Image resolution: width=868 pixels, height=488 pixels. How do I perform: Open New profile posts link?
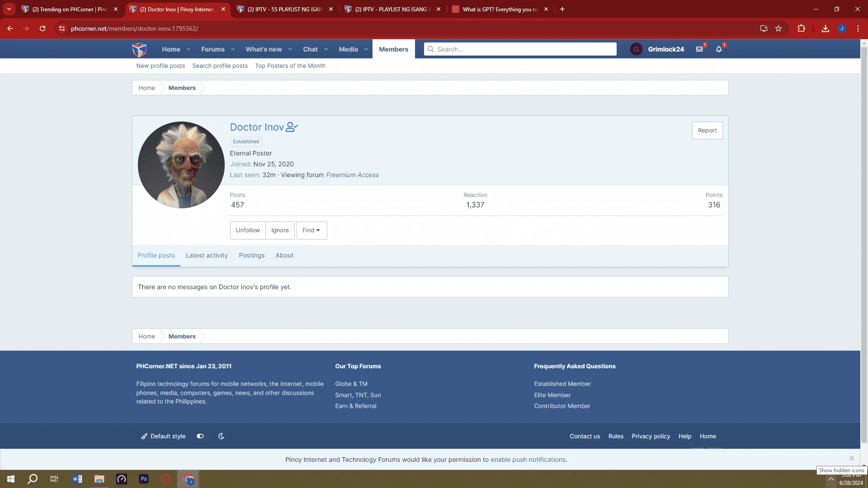[160, 66]
